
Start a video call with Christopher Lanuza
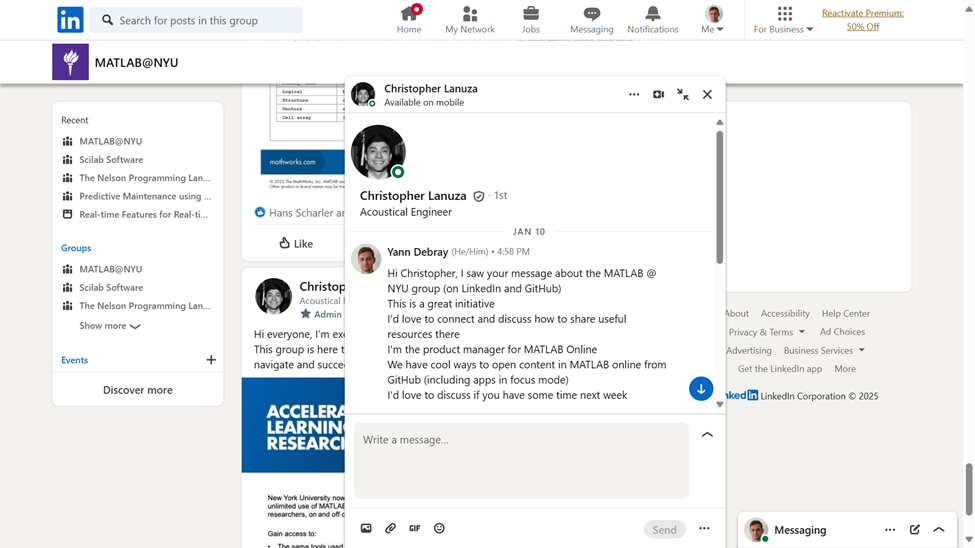click(658, 94)
